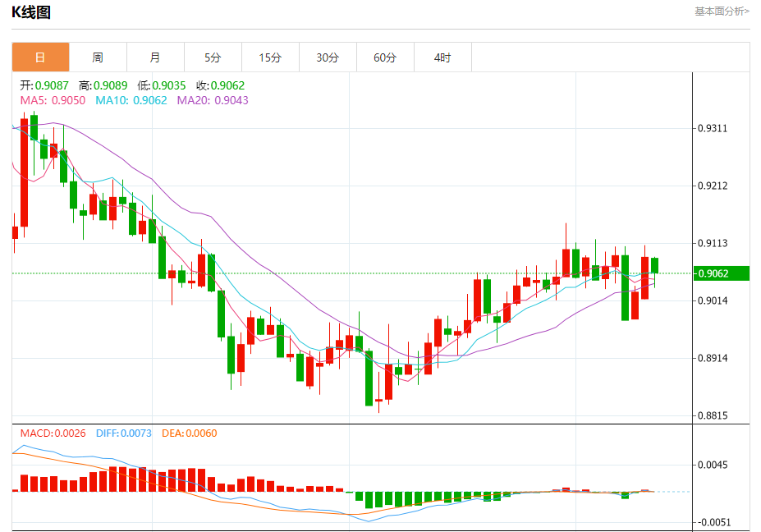
Task: Click the 0.8815 price axis label
Action: click(x=713, y=415)
